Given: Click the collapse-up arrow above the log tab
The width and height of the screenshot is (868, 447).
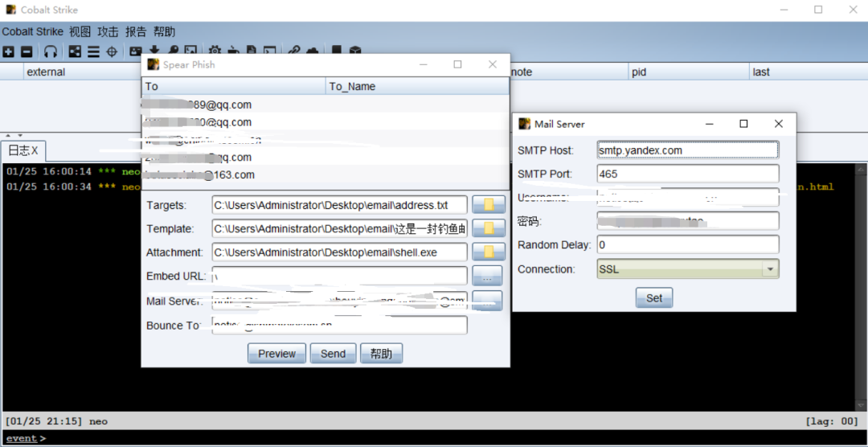Looking at the screenshot, I should coord(9,136).
